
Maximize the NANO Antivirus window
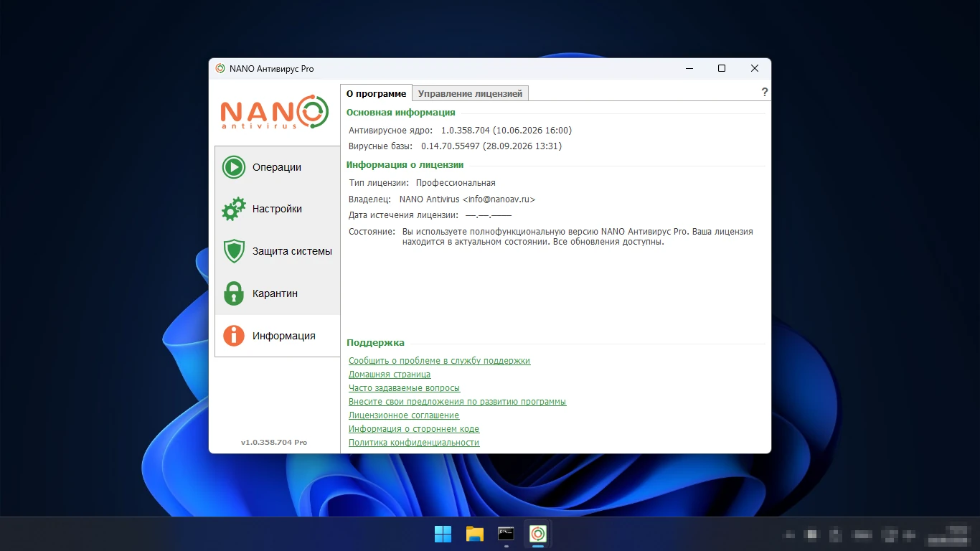click(x=722, y=69)
